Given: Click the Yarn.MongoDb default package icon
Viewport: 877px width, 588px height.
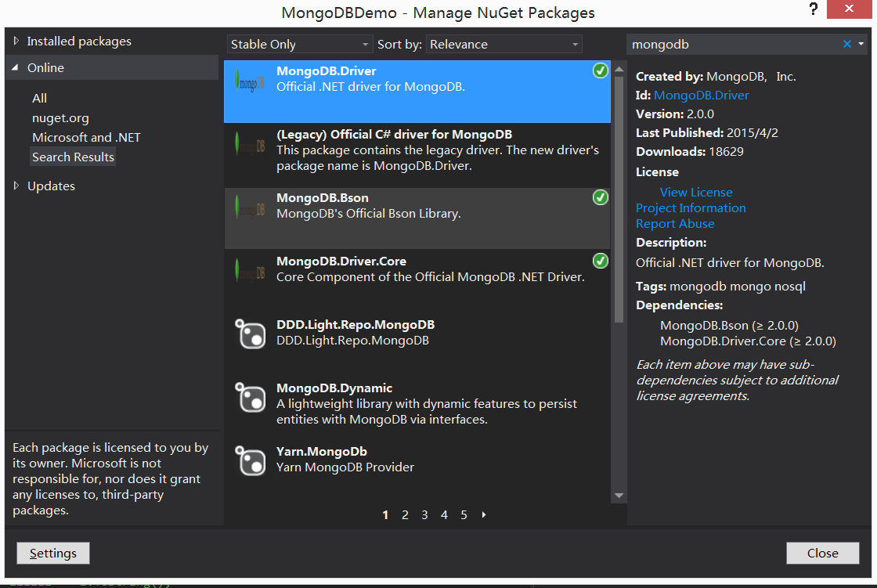Looking at the screenshot, I should point(250,460).
